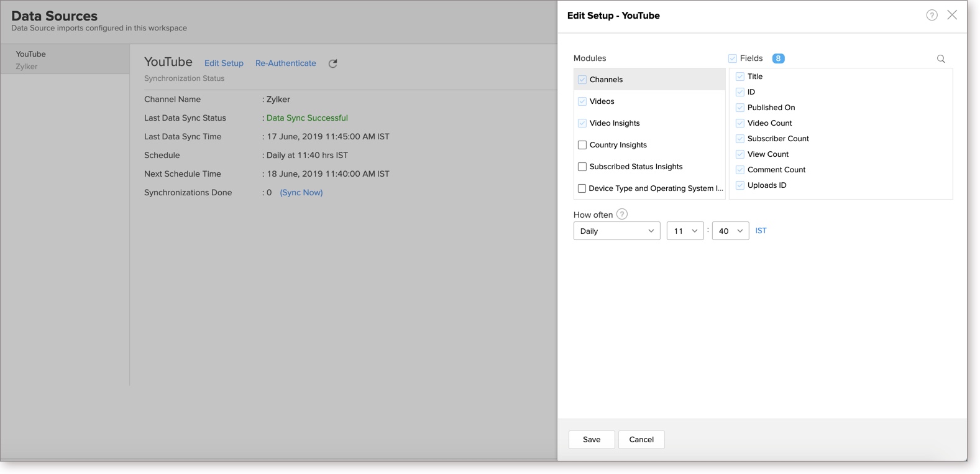
Task: Open the Daily frequency dropdown
Action: (x=617, y=231)
